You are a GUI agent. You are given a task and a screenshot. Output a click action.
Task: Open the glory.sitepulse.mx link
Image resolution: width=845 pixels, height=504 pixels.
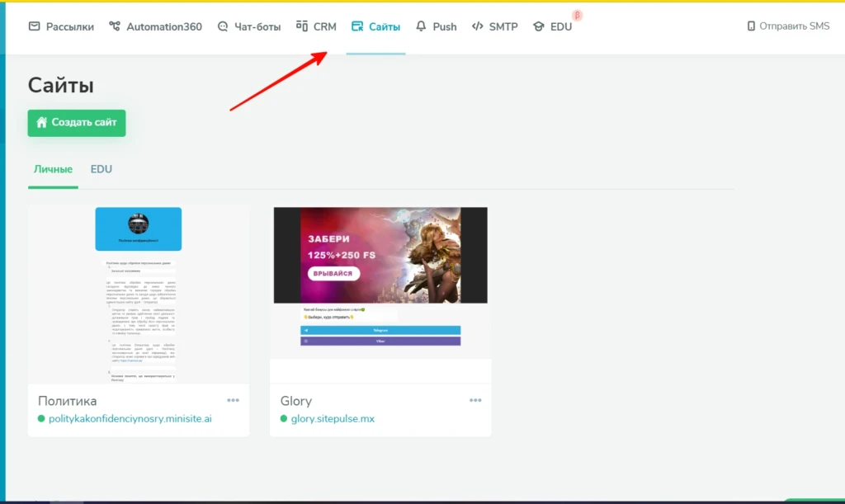[333, 418]
